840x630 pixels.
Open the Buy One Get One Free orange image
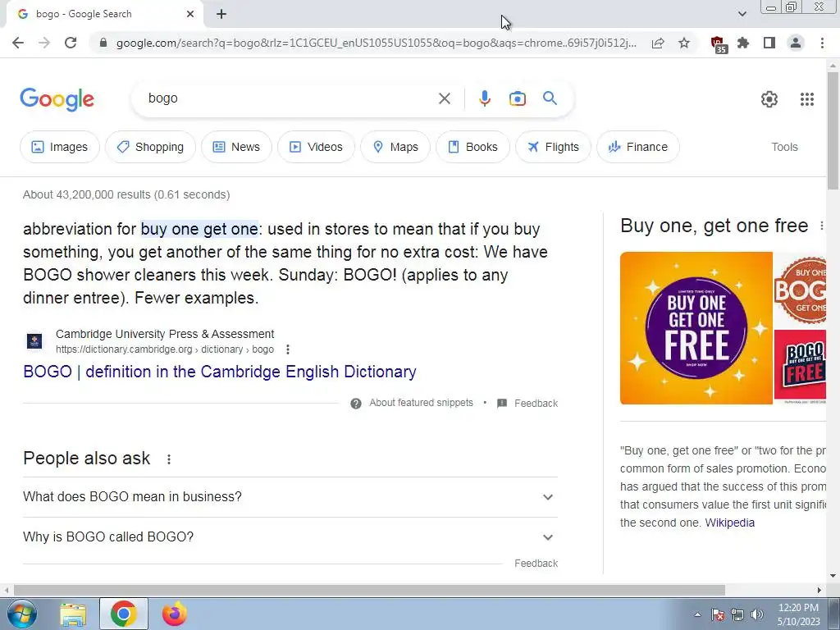pos(696,328)
